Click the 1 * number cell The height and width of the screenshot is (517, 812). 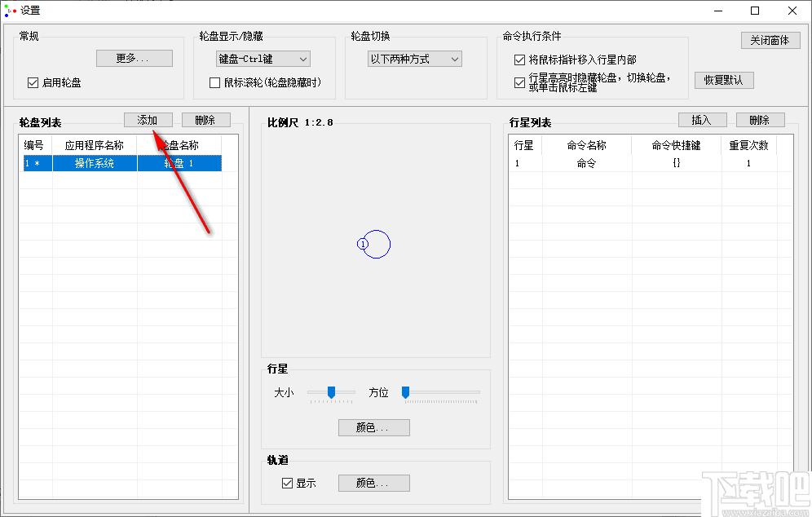click(x=36, y=163)
